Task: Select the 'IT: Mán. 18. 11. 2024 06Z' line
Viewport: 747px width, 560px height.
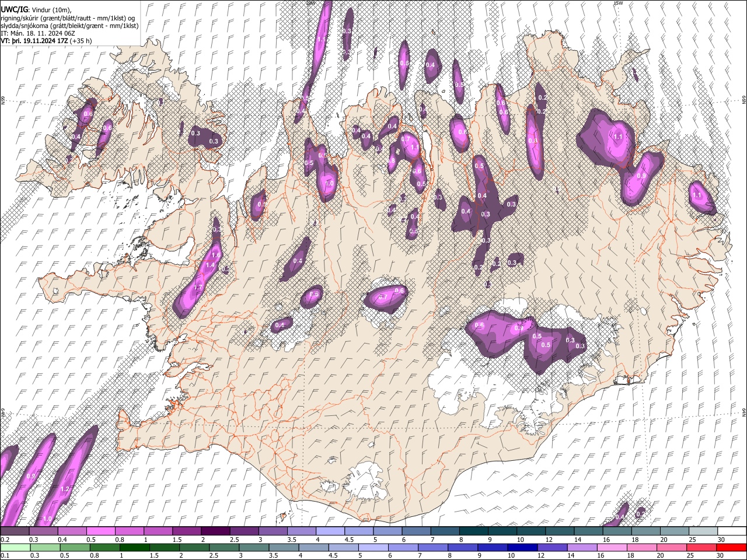Action: 37,33
